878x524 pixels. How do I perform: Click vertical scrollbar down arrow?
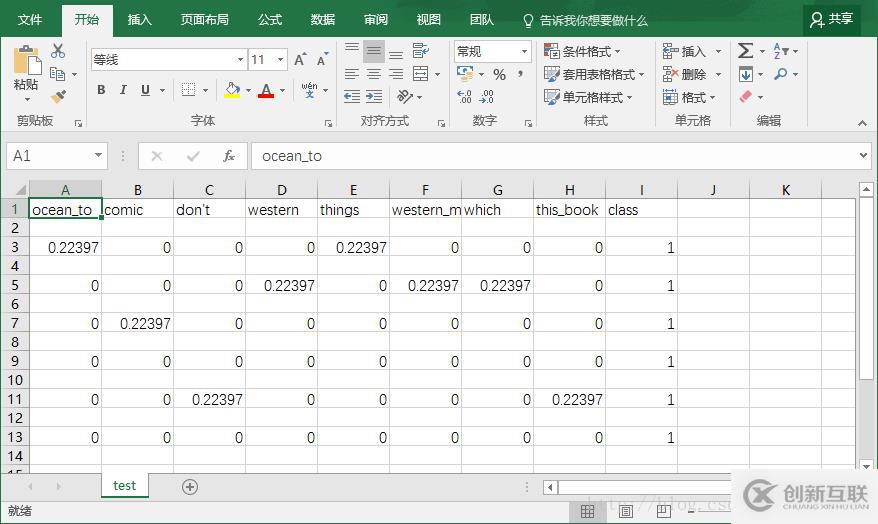(866, 466)
